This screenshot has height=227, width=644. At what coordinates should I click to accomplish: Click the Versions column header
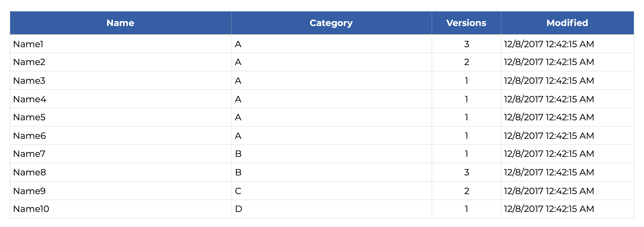coord(466,23)
